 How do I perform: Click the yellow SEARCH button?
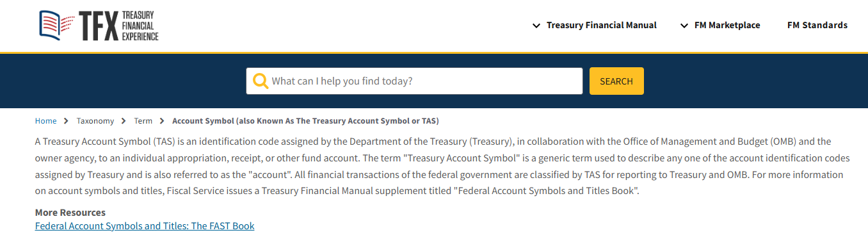pos(616,81)
